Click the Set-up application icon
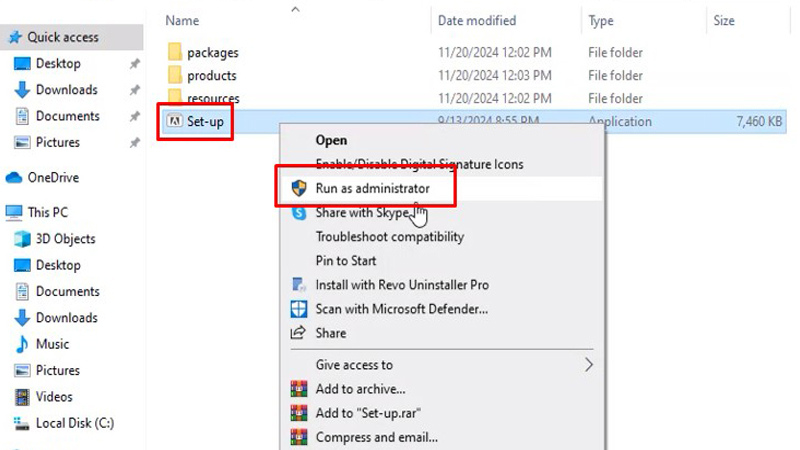This screenshot has height=450, width=800. point(174,121)
